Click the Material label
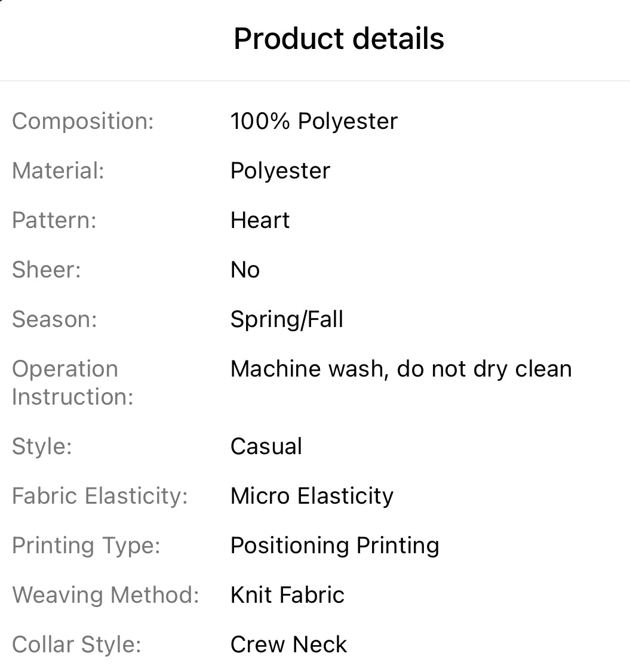 [x=58, y=171]
